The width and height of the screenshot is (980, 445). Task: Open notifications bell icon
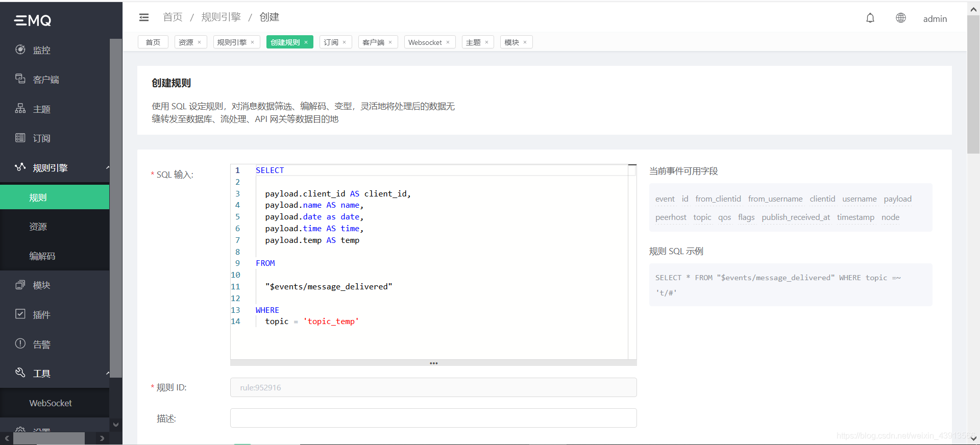[870, 18]
